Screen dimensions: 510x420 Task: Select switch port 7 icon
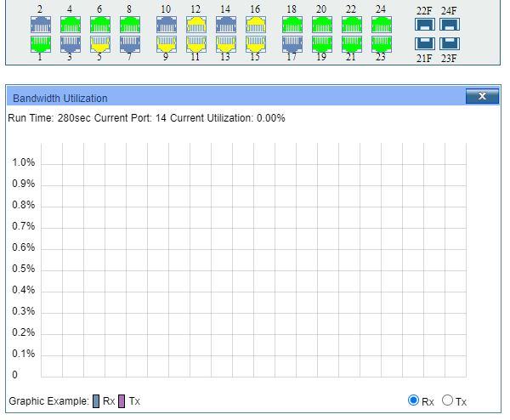(x=130, y=44)
